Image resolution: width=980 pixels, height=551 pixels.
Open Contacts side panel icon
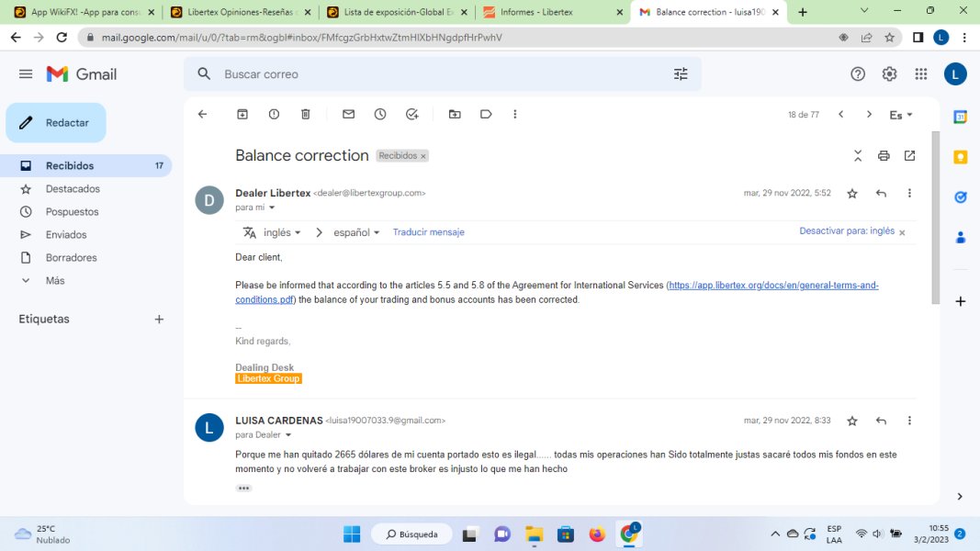pos(961,238)
